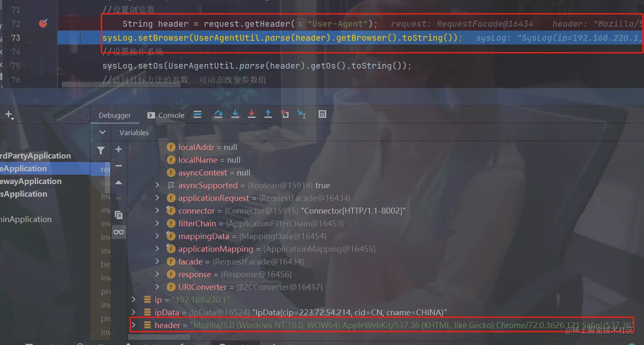Select the ninApplication service entry
The height and width of the screenshot is (345, 644).
pos(26,219)
